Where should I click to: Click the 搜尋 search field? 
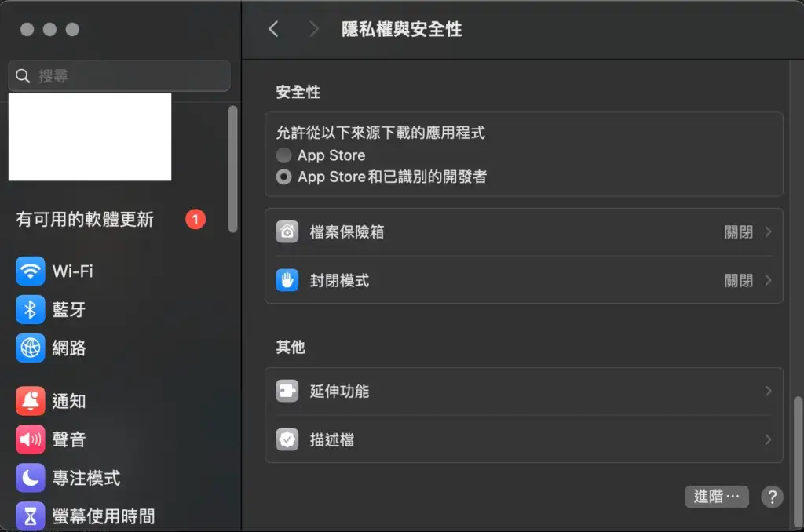[119, 76]
